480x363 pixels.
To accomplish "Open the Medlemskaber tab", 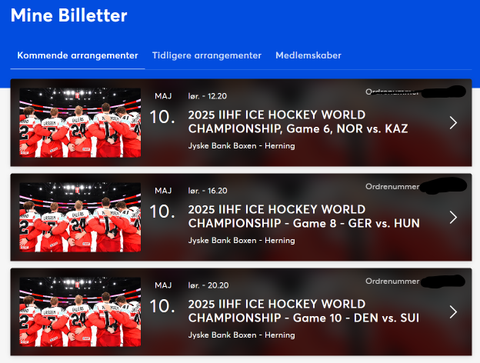I will point(308,55).
